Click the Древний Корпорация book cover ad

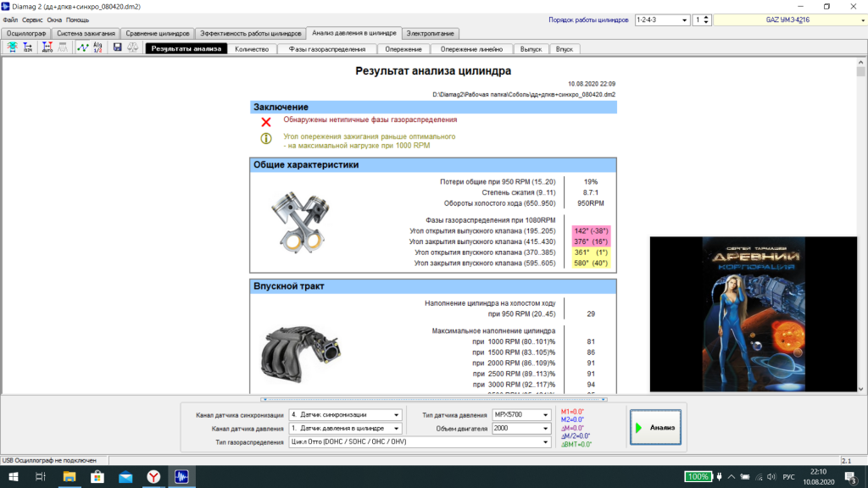754,314
